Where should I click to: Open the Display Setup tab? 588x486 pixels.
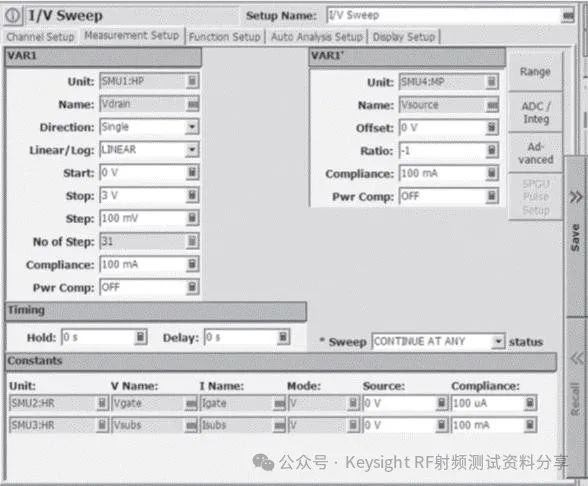click(404, 37)
